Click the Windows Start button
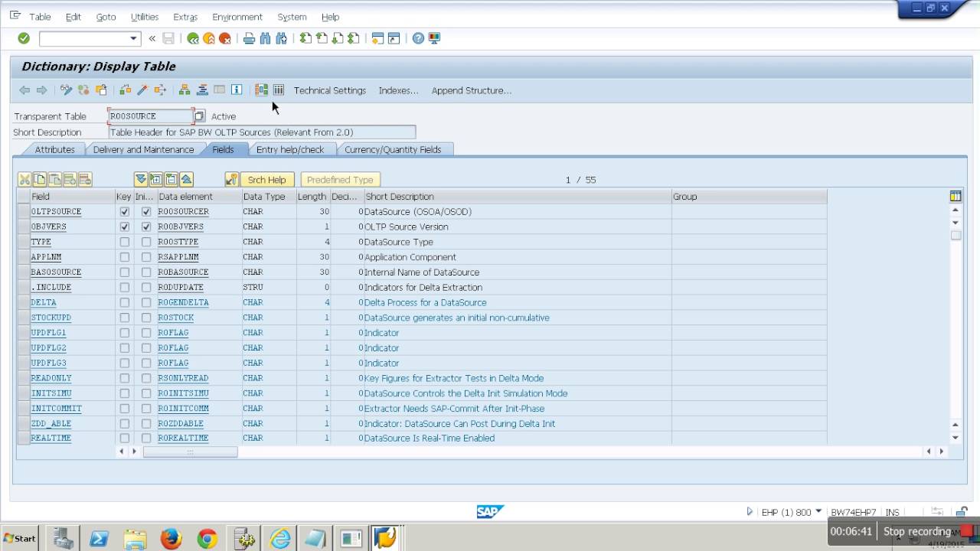 point(20,538)
